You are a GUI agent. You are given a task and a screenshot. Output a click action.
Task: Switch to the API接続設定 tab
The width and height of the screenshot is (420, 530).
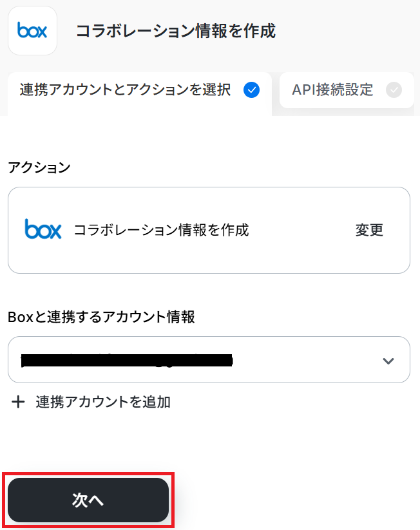pos(332,90)
